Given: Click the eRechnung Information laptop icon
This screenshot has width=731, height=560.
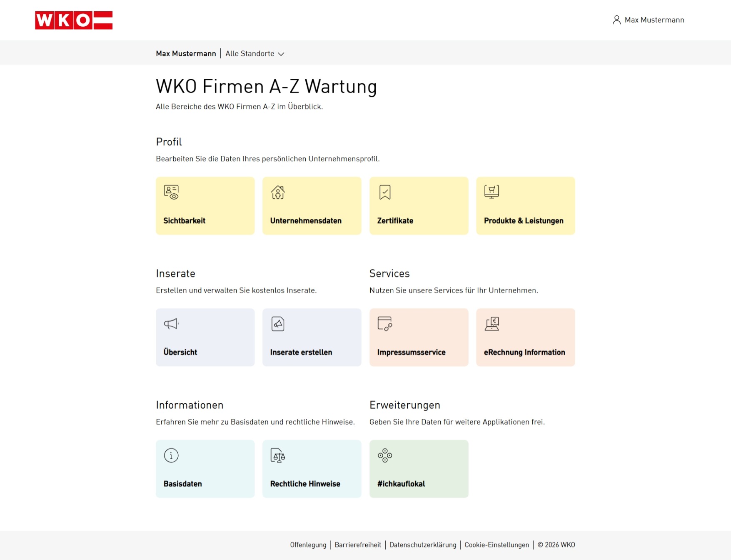Looking at the screenshot, I should (x=491, y=324).
